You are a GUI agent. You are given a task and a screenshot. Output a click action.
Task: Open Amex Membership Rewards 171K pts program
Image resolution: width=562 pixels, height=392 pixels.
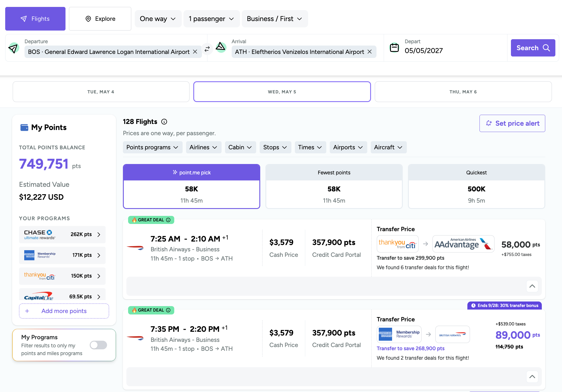62,255
